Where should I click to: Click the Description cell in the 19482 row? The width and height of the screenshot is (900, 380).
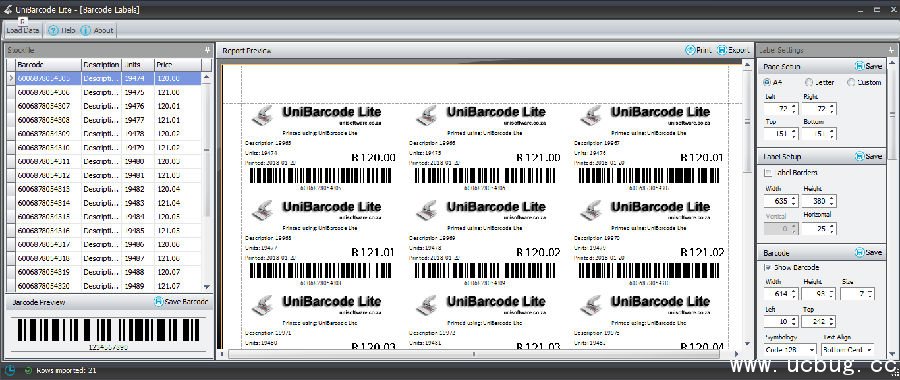(x=102, y=189)
